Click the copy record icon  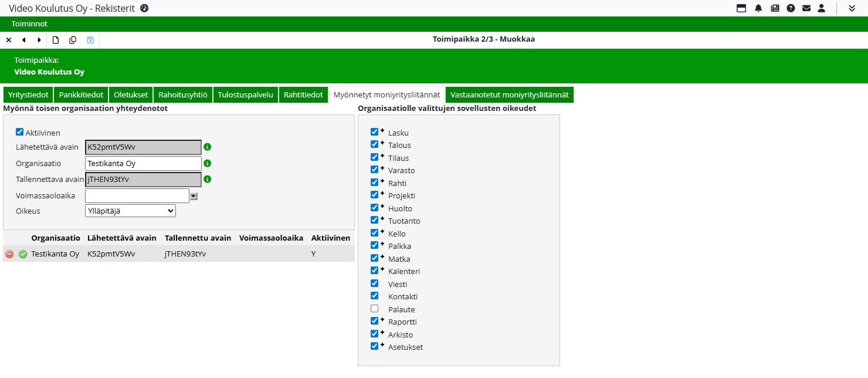(x=73, y=40)
